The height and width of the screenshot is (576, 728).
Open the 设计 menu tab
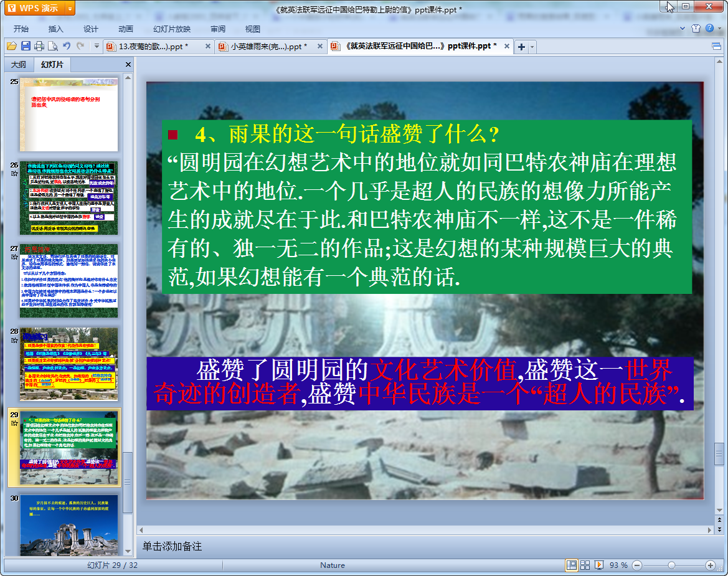(90, 29)
